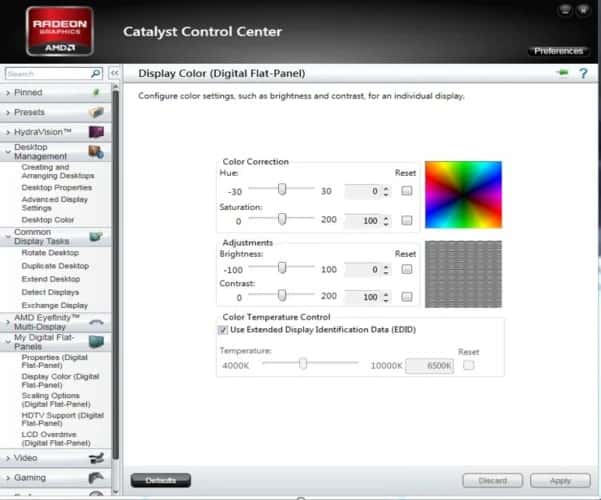Click the green pin icon near help
This screenshot has width=601, height=500.
click(563, 72)
